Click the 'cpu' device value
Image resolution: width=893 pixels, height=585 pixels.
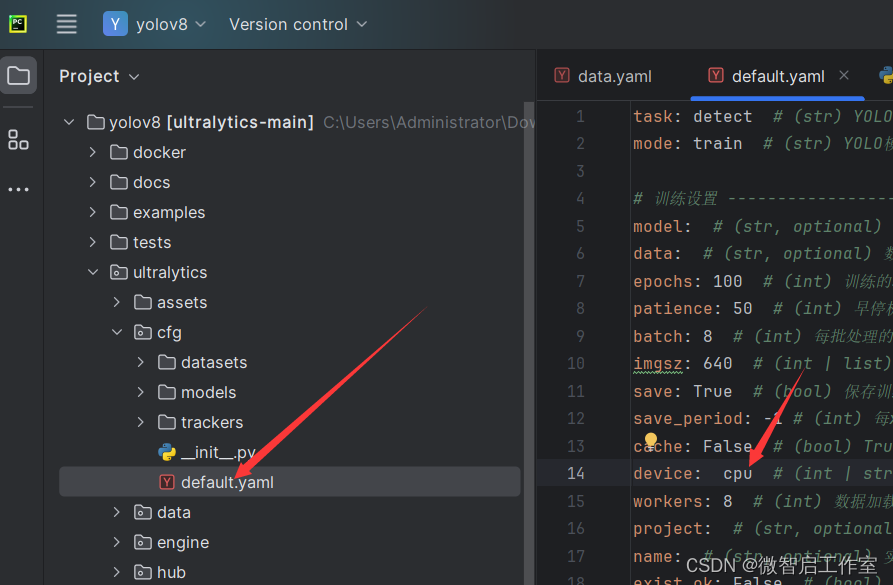(738, 473)
